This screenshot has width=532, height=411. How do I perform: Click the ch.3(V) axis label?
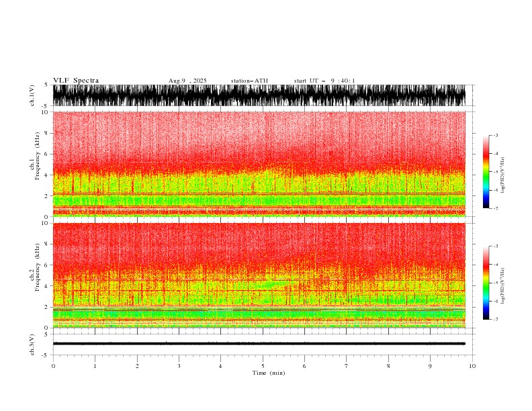[x=32, y=345]
